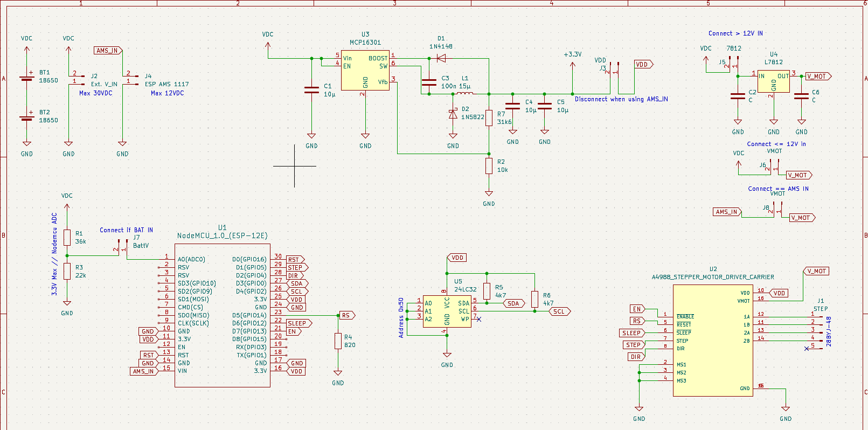Click the C6 capacitor near L7812 output
This screenshot has height=430, width=868.
pos(802,96)
